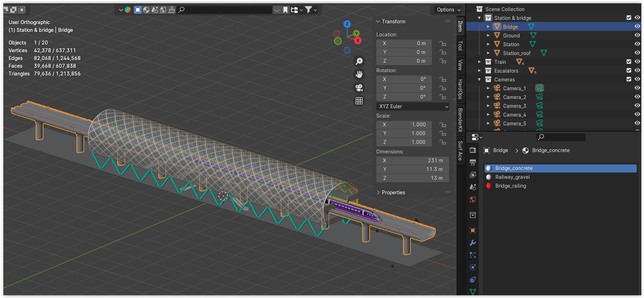Open the Modifiers wrench tab
This screenshot has height=298, width=644.
[473, 243]
